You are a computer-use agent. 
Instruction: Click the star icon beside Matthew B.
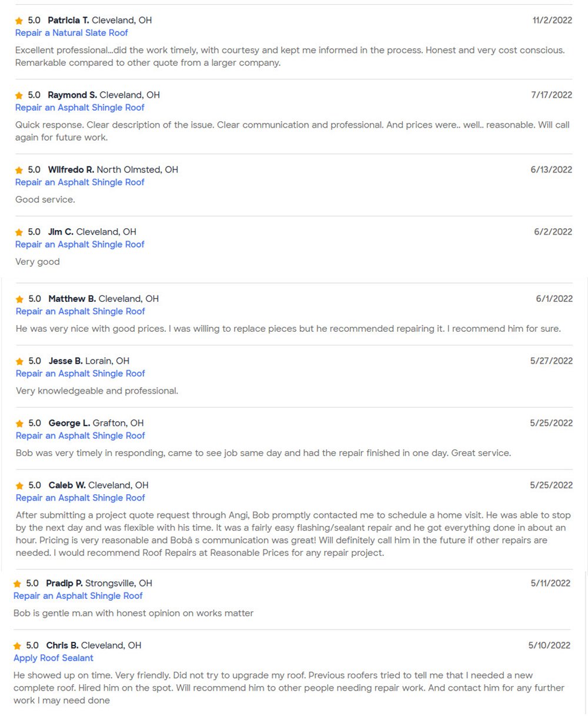pos(19,299)
